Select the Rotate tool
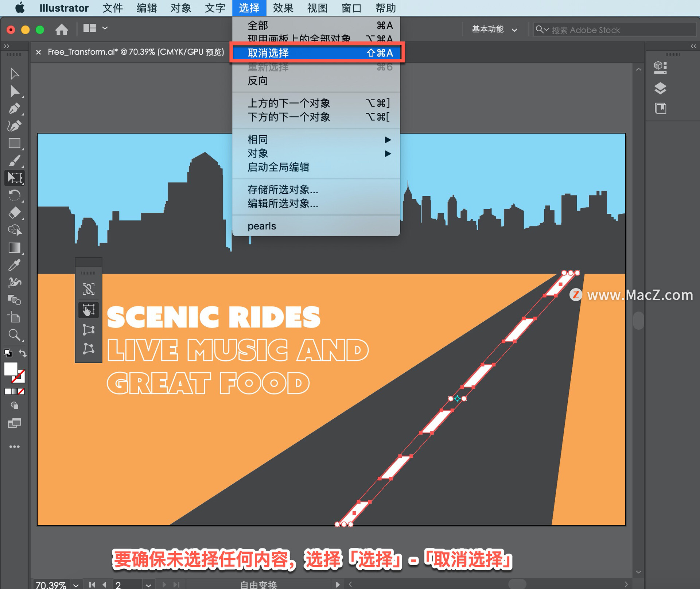The width and height of the screenshot is (700, 589). pyautogui.click(x=14, y=195)
